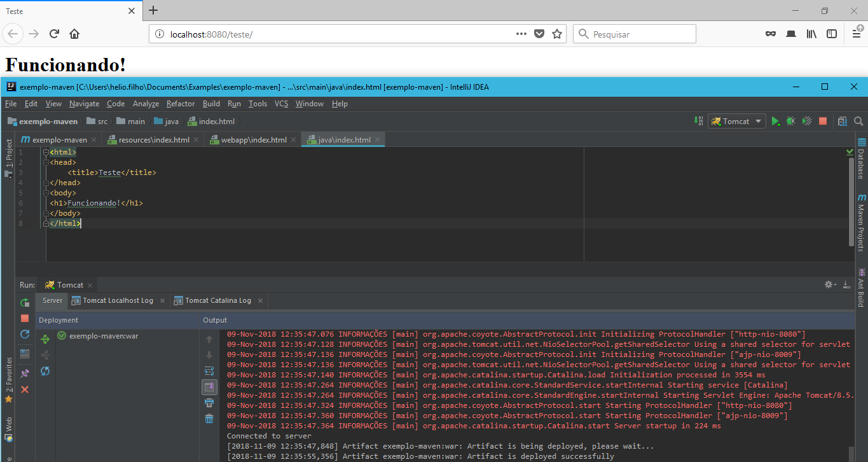Run Tomcat with coverage icon
Screen dimensions: 868x462
[806, 121]
